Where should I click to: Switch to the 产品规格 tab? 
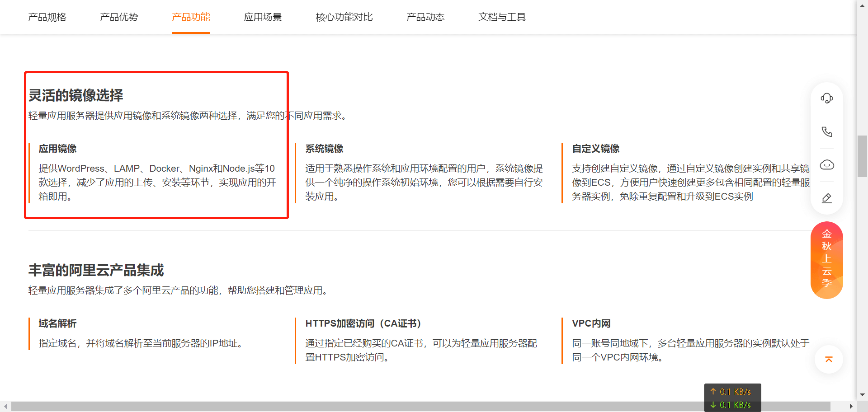click(47, 17)
